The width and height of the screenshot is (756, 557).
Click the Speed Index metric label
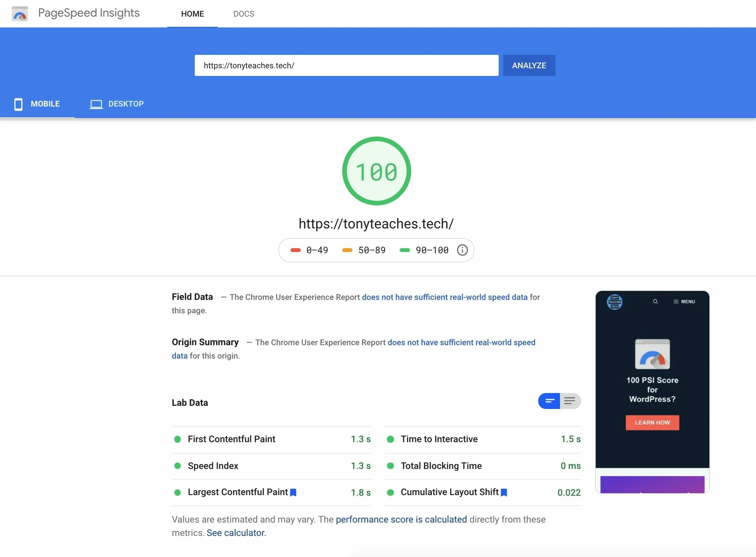pos(213,466)
